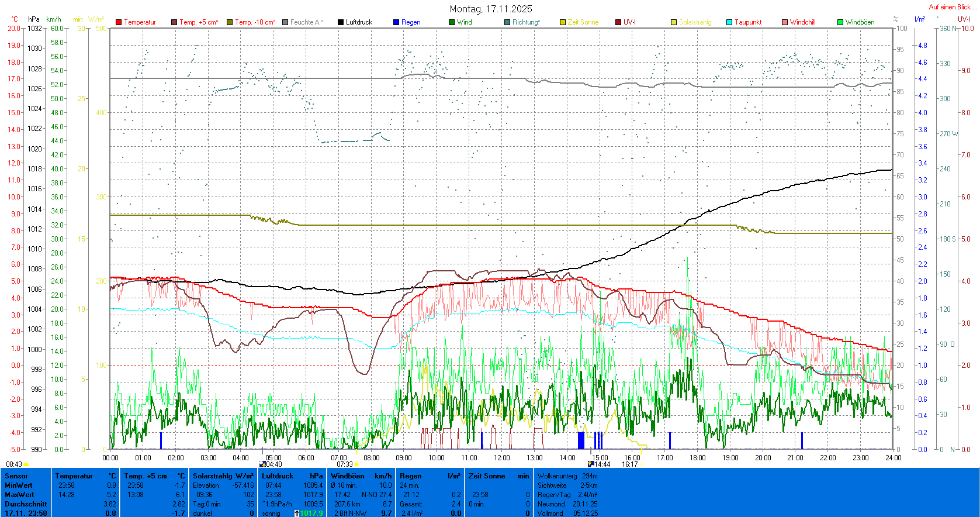Click the moon icon next to 14:44
This screenshot has width=980, height=517.
click(591, 464)
